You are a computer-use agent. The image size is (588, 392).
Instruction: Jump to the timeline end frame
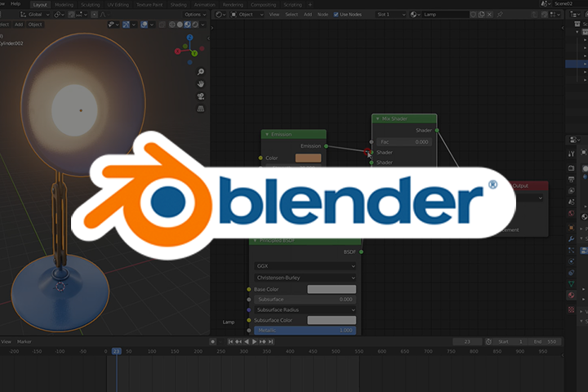pos(271,341)
